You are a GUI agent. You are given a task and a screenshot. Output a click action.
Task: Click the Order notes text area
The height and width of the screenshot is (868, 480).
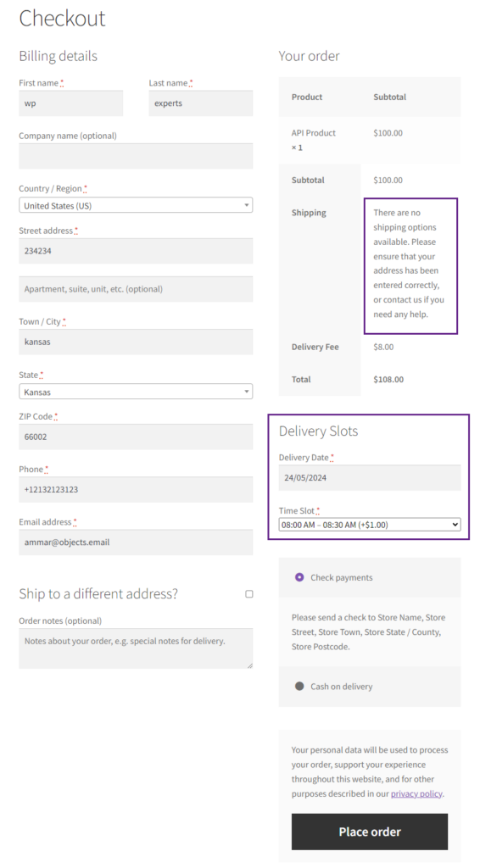click(x=136, y=648)
